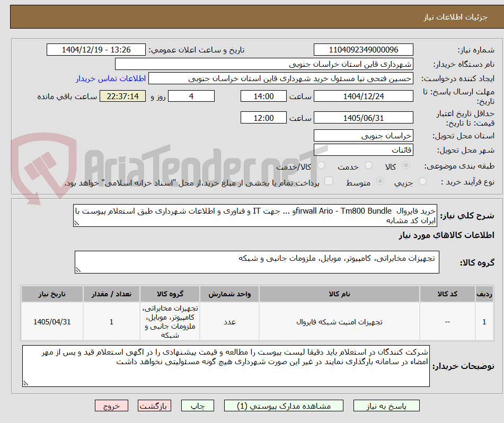This screenshot has width=504, height=423.
Task: Click resize handle of شرح کلی نیاز box
Action: (76, 223)
